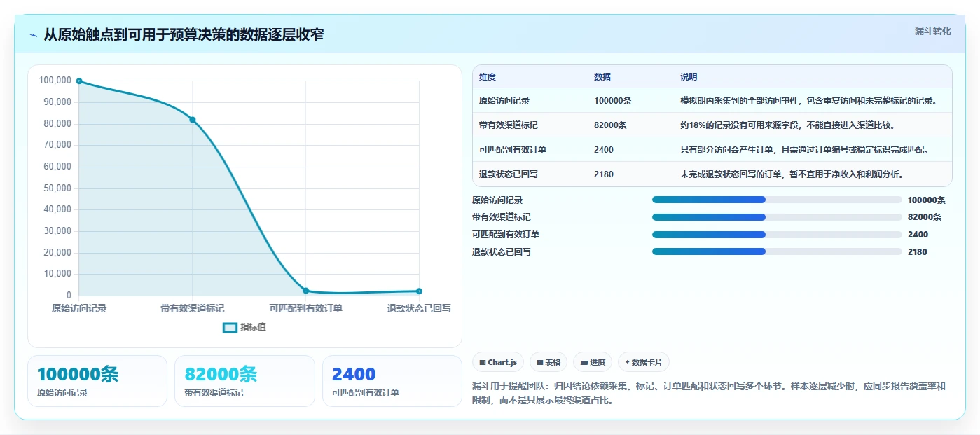Click the lightning icon beside the card title
980x435 pixels.
33,35
